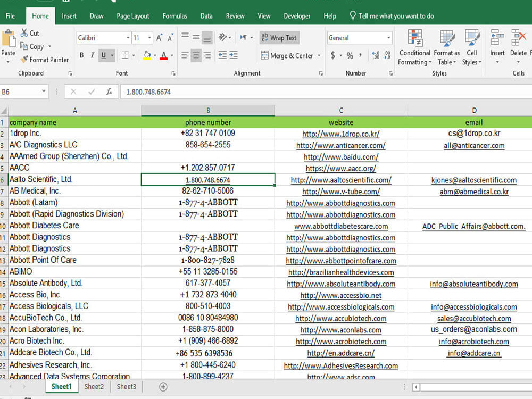Screen dimensions: 532x399
Task: Open the Name Box dropdown arrow
Action: pos(44,91)
